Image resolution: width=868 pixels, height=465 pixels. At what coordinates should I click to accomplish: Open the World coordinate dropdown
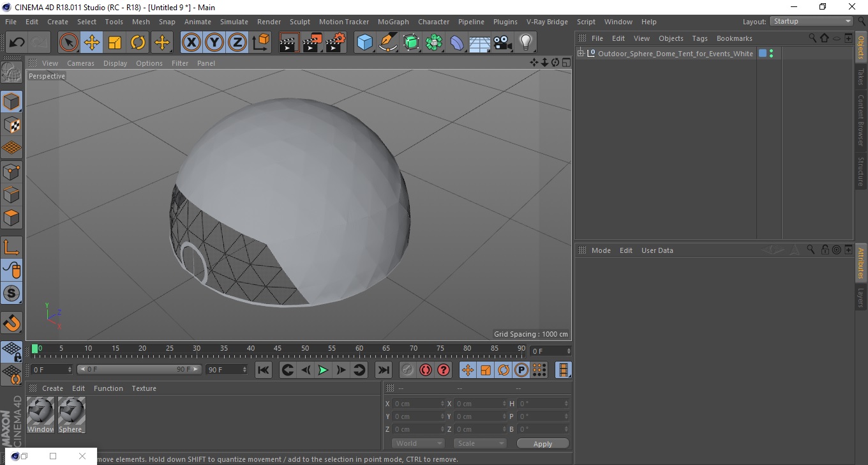pos(418,443)
